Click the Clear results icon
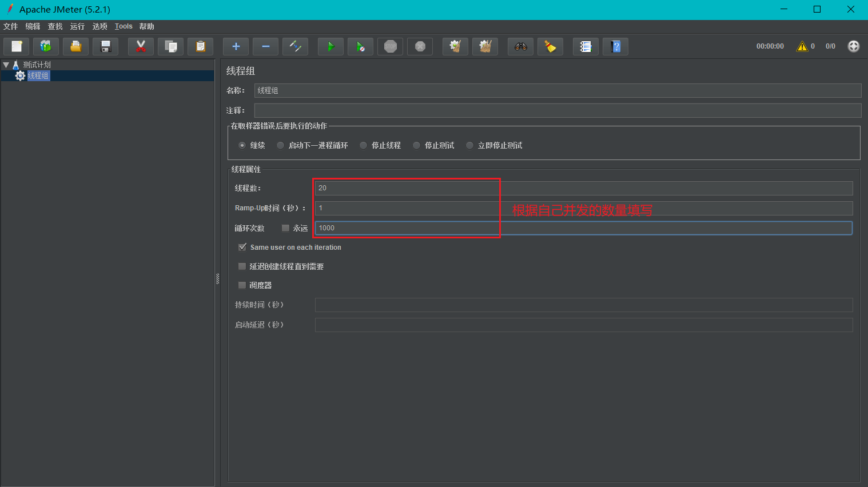 click(x=455, y=46)
